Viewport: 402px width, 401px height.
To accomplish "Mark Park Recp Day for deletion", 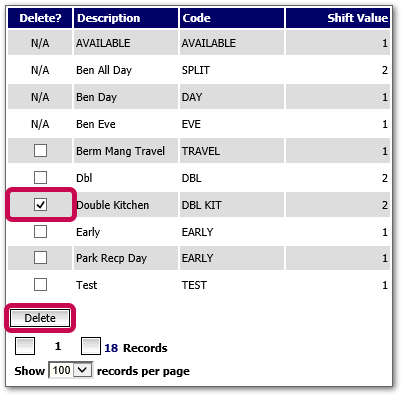I will [40, 258].
